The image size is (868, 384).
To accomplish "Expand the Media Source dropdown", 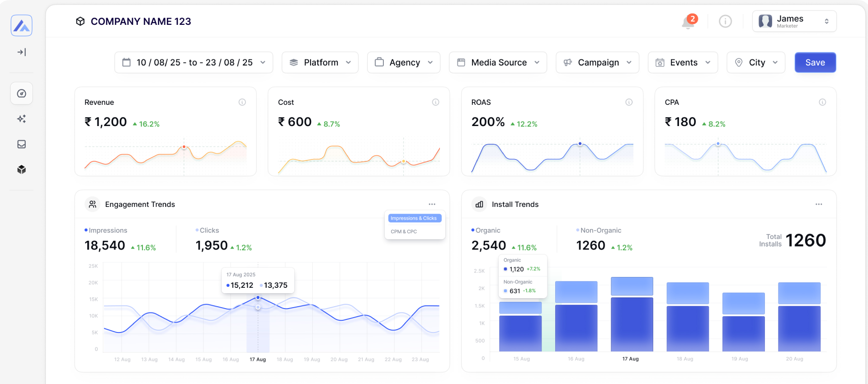I will click(x=498, y=62).
